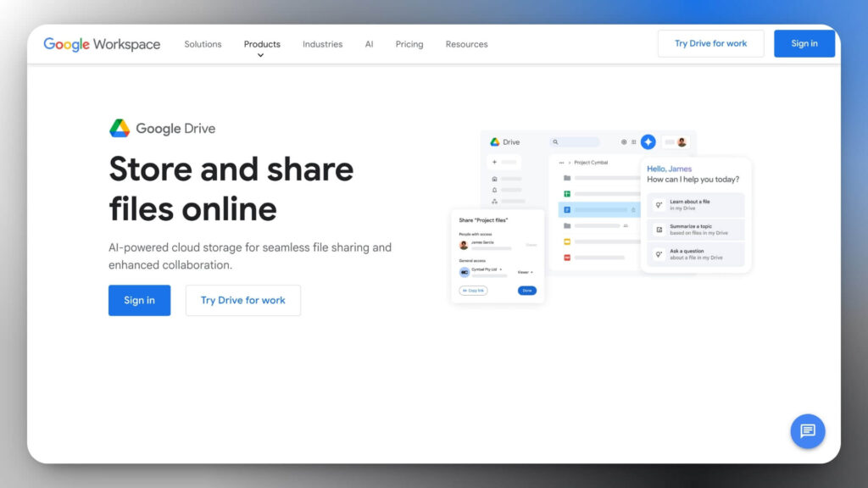Click James's profile avatar in Drive

[x=681, y=141]
